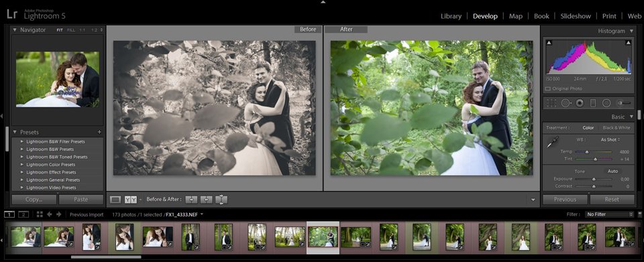Viewport: 644px width, 262px height.
Task: Set Navigator zoom to FIT
Action: pyautogui.click(x=60, y=30)
